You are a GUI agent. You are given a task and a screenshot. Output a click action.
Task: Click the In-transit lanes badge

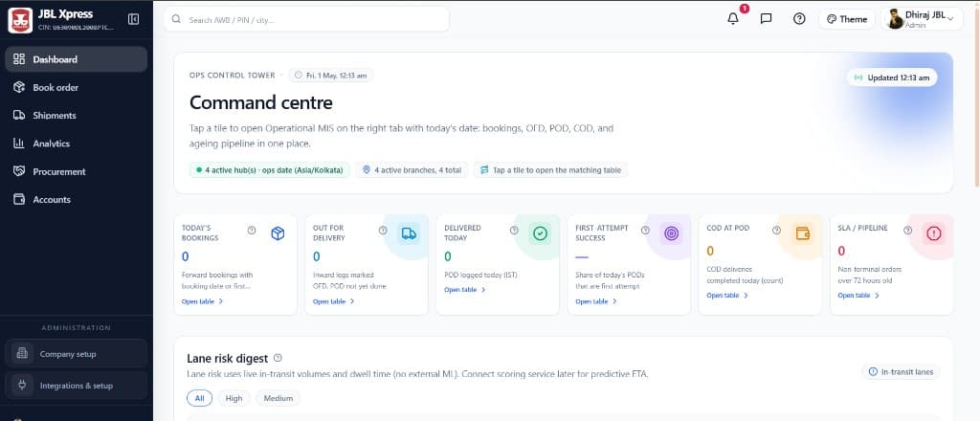(901, 371)
